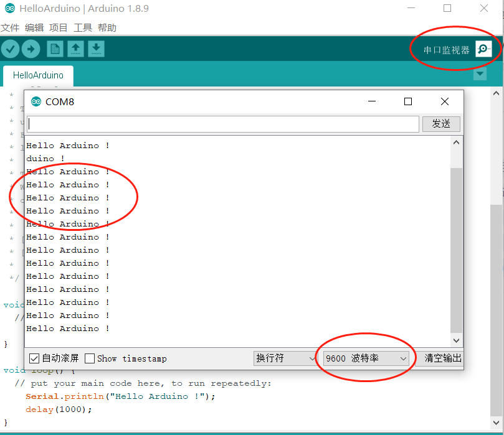This screenshot has height=435, width=504.
Task: Open Serial Monitor with the magnifier icon
Action: coord(483,49)
